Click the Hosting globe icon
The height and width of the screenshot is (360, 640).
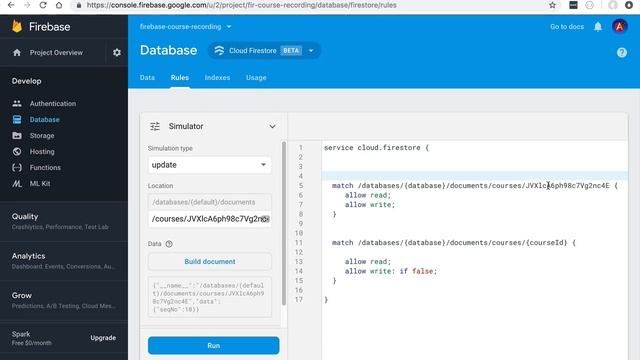(17, 151)
